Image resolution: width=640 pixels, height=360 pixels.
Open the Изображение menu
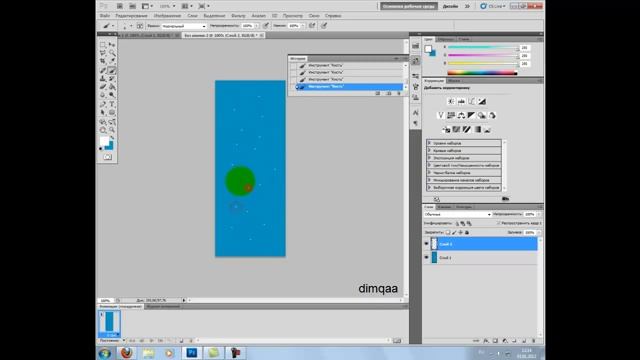(167, 16)
